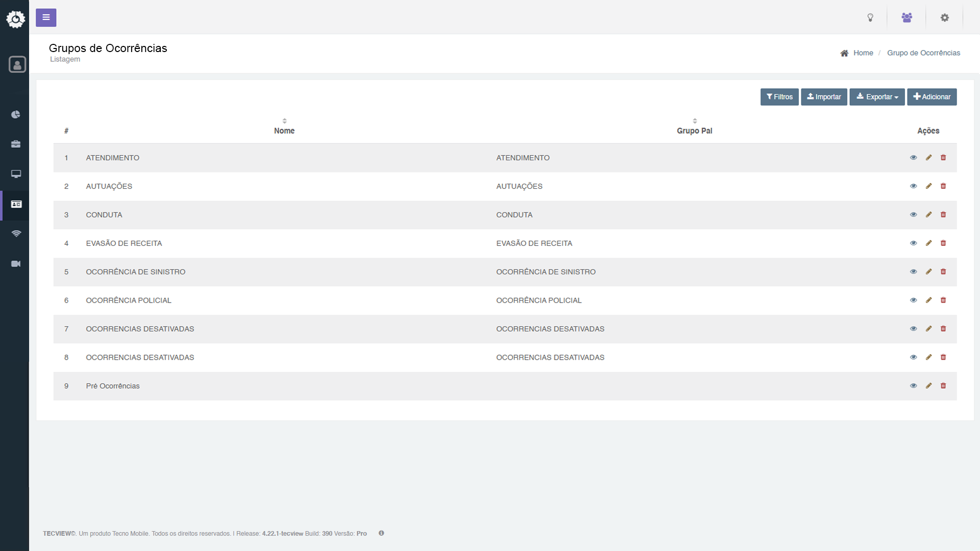Expand the Exportar dropdown

(877, 97)
